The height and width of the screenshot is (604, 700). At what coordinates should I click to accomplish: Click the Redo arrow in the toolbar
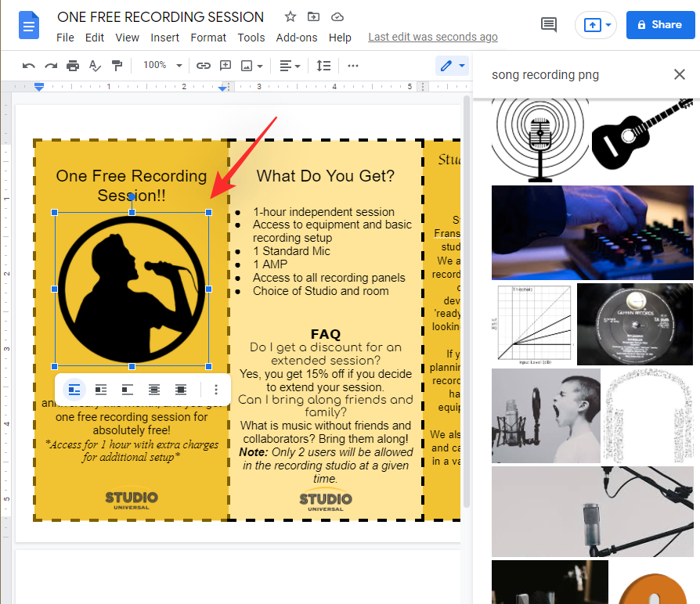coord(51,66)
